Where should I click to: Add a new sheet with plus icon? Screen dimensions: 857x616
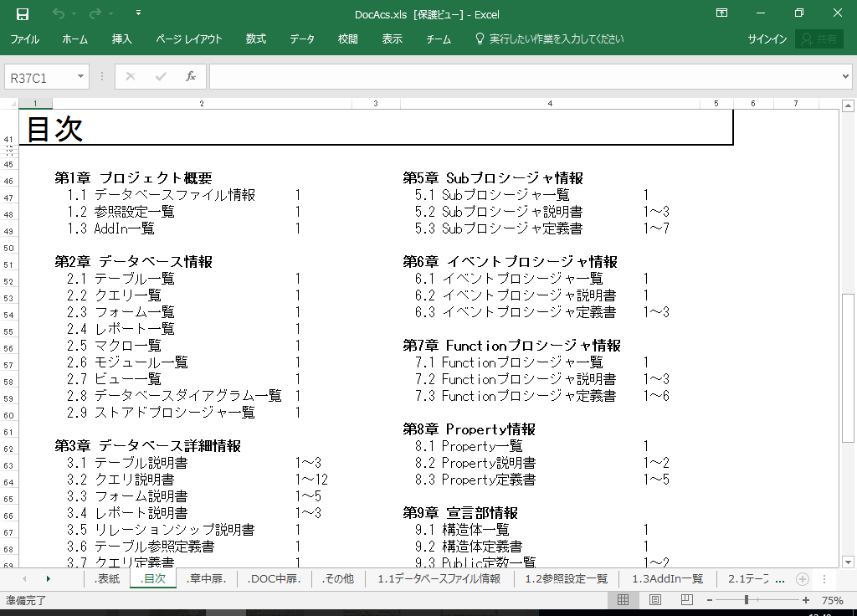(802, 578)
